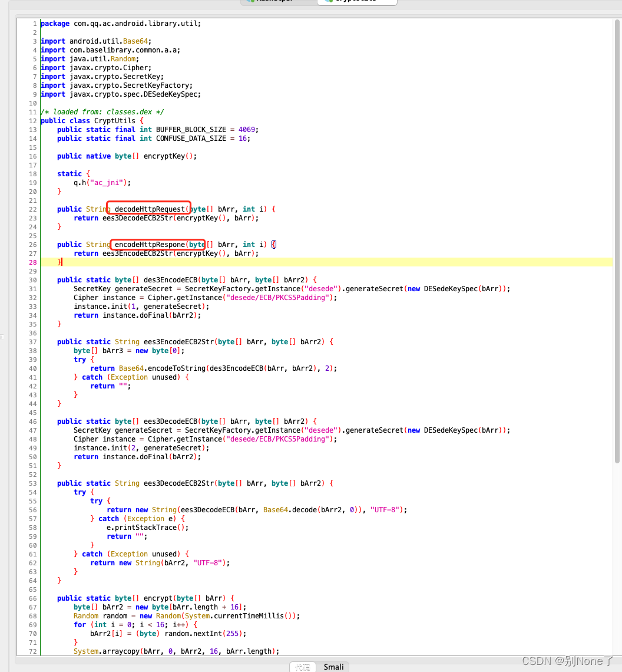Viewport: 622px width, 672px height.
Task: Select the 代码 code view tab
Action: click(x=302, y=667)
